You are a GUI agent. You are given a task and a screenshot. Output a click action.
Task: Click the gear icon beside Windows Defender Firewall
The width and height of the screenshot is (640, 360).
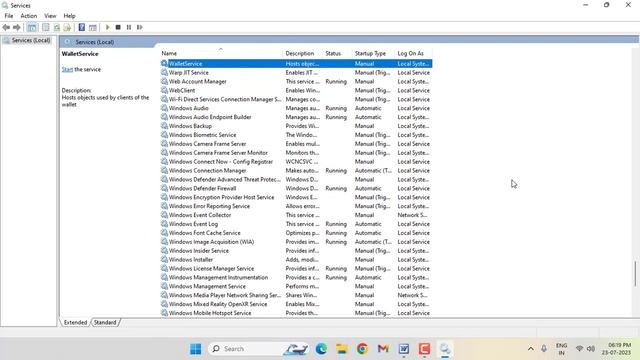[164, 189]
